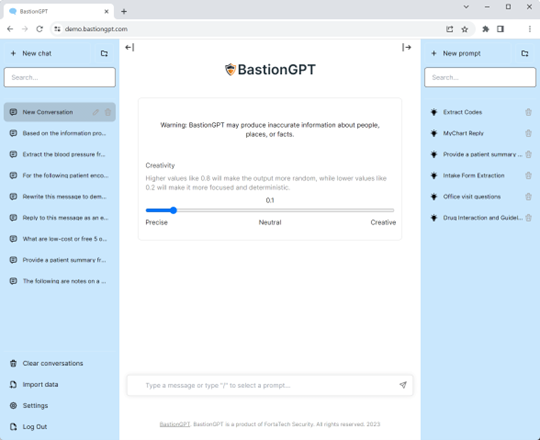Screen dimensions: 540x440
Task: Focus the chat Search field
Action: pyautogui.click(x=60, y=77)
